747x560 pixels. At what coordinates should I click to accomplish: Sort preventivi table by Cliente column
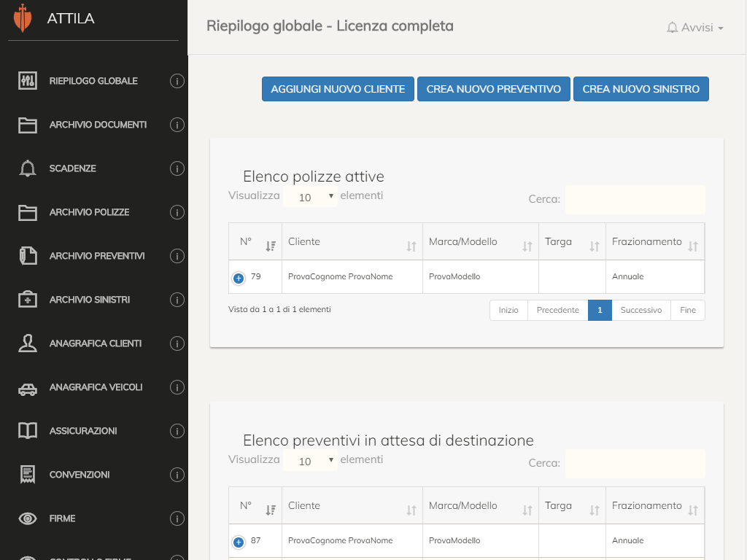coord(352,506)
